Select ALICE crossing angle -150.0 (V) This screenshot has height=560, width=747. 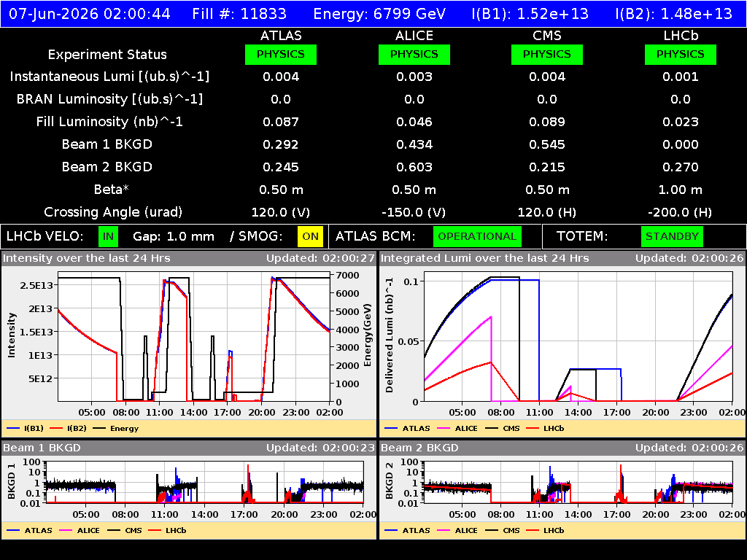(414, 212)
